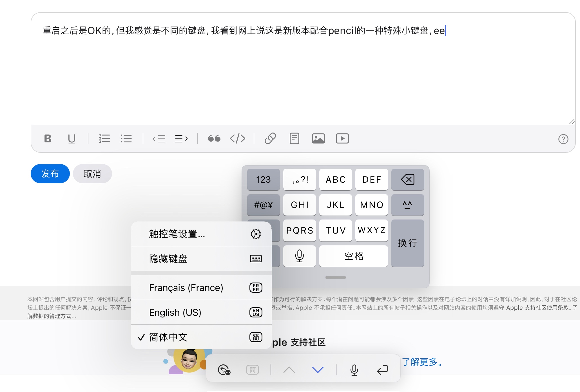Insert a blockquote

(x=214, y=138)
